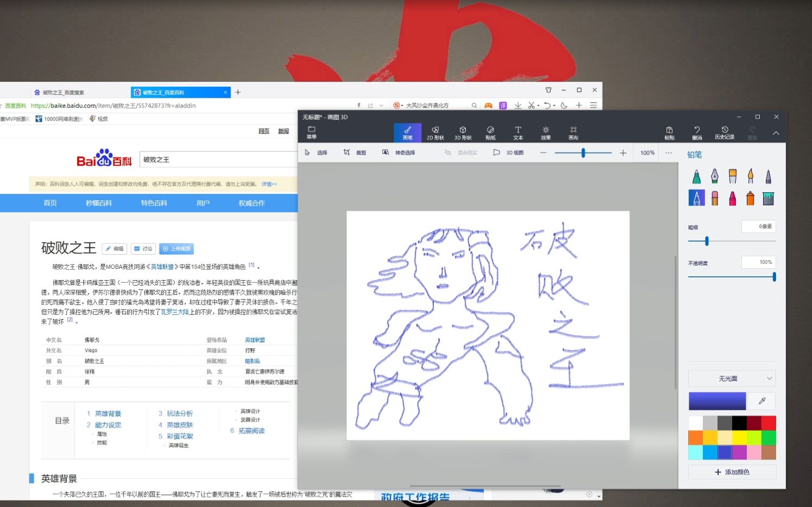Screen dimensions: 812x507
Task: Toggle browser night mode moon icon
Action: [564, 105]
